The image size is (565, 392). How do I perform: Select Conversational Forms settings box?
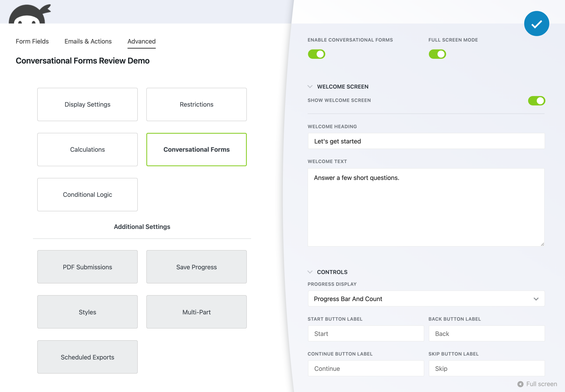[196, 149]
